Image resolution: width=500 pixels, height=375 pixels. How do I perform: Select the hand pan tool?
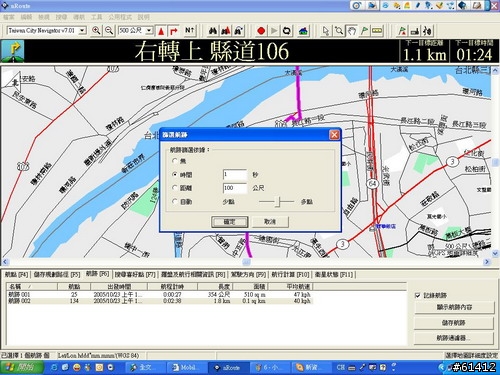pyautogui.click(x=351, y=31)
